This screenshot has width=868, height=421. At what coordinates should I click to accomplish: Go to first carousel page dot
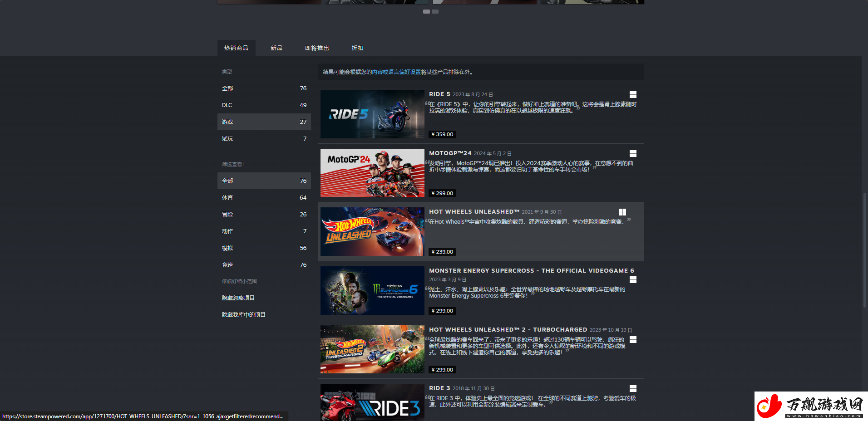tap(426, 11)
